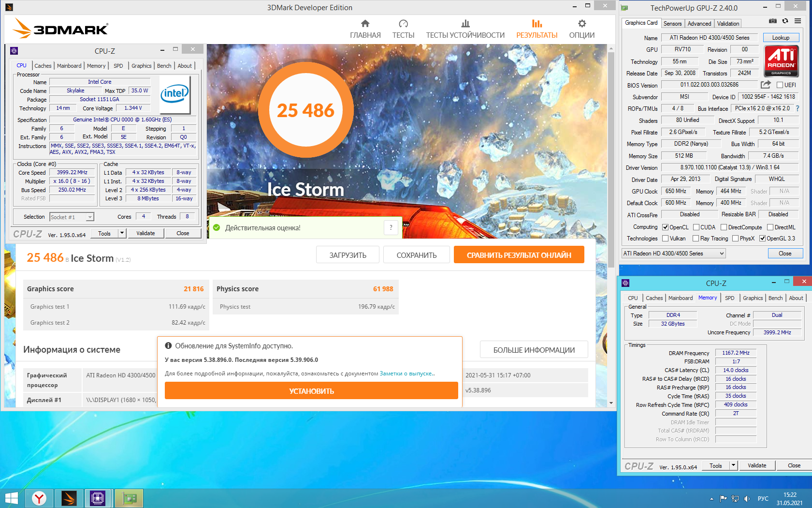Screen dimensions: 812x508
Task: Click the Intel logo in CPU-Z
Action: pos(174,94)
